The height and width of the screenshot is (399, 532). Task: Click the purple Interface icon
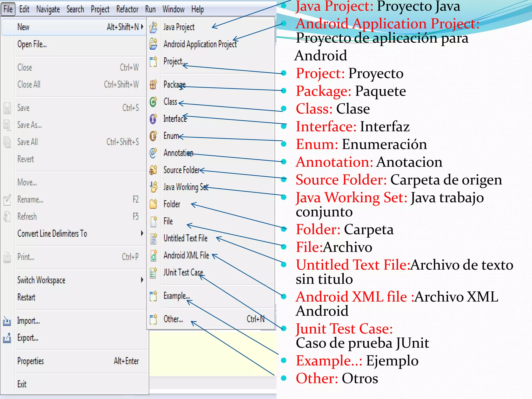(x=153, y=119)
